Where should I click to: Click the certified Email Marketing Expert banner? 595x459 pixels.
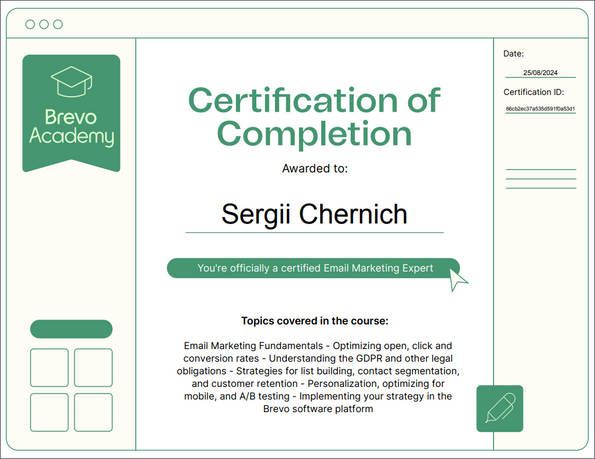[313, 268]
